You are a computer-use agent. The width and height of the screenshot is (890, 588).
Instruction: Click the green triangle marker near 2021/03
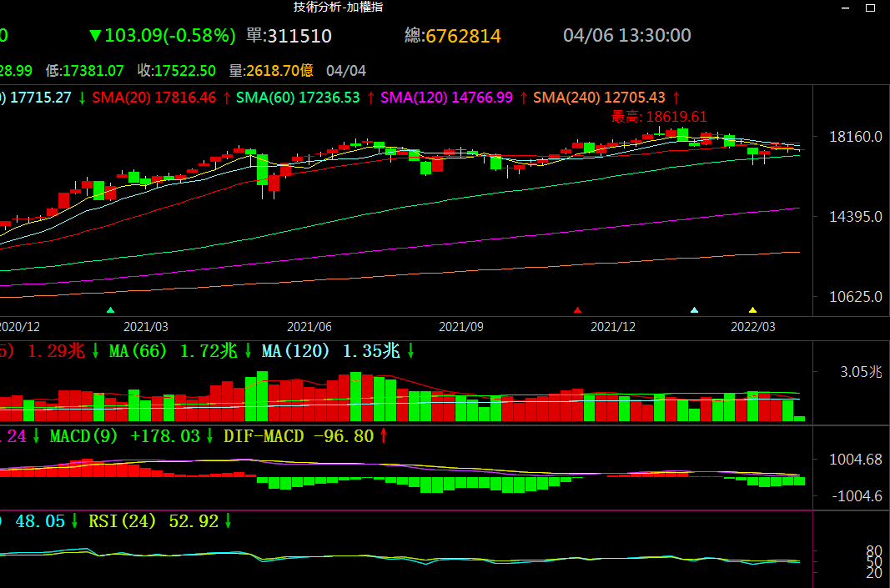111,310
